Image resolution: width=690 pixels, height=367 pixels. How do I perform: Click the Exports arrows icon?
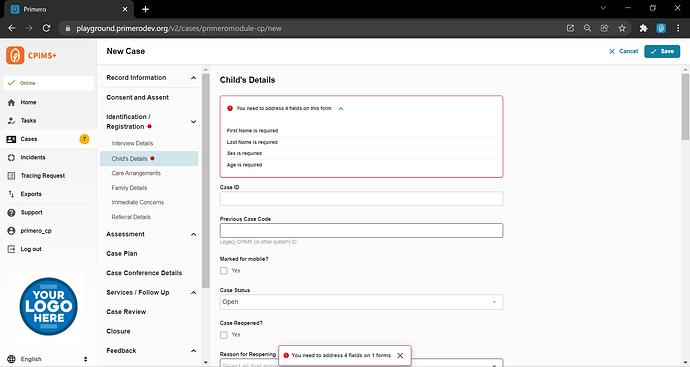(11, 194)
